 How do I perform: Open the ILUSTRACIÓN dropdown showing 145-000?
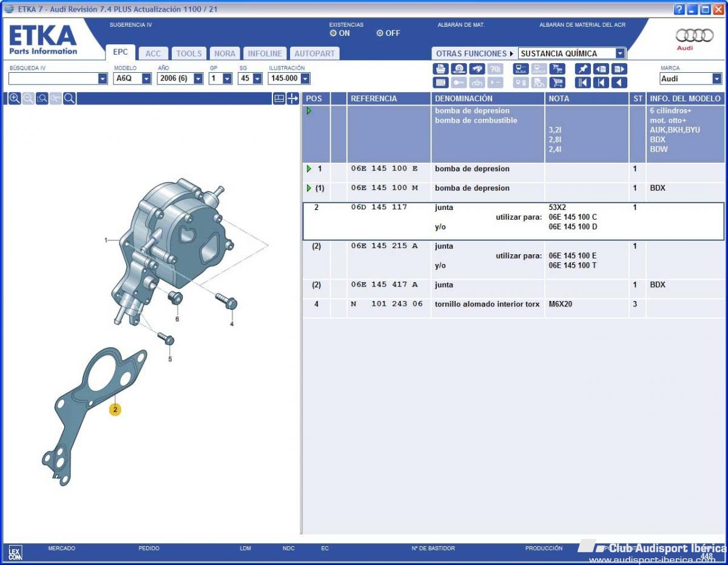305,79
